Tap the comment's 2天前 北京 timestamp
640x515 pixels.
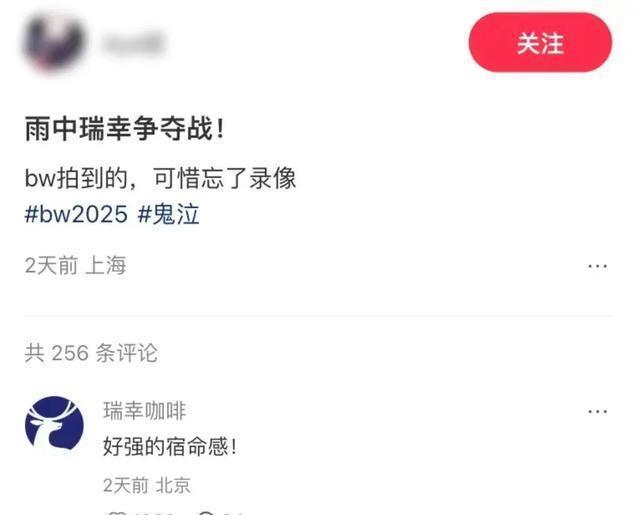pos(147,485)
